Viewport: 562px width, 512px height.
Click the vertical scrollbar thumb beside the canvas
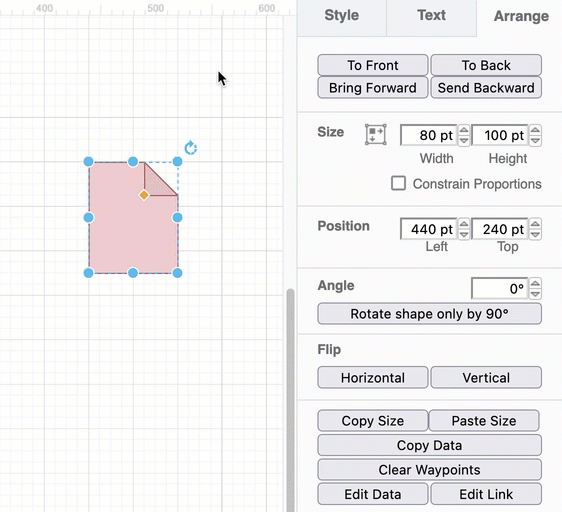pyautogui.click(x=290, y=400)
